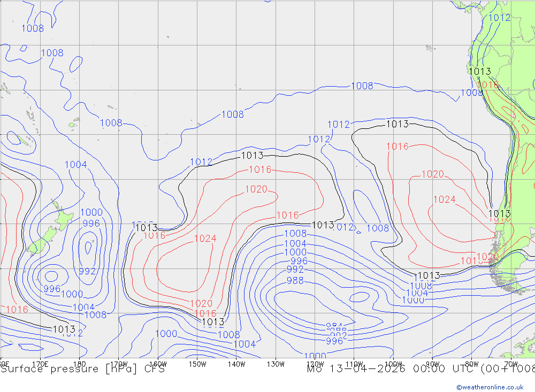Click the 140W longitude axis label
The image size is (535, 392).
coord(236,364)
